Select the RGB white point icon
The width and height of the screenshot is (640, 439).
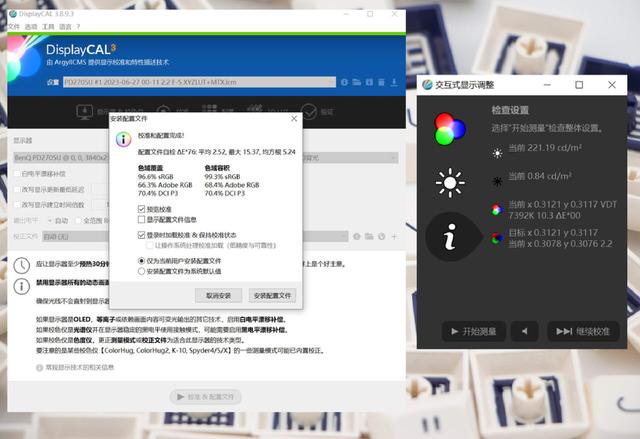pyautogui.click(x=450, y=129)
